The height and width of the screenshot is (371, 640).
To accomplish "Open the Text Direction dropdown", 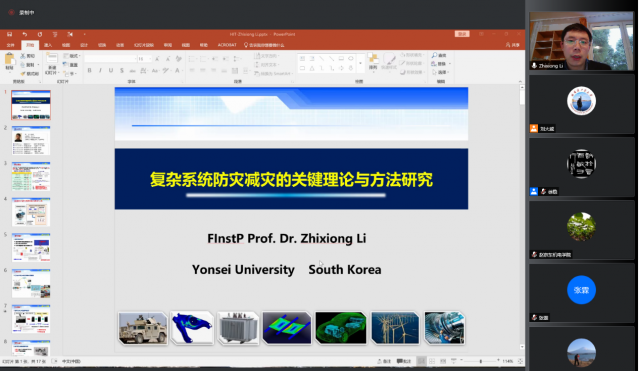I will click(267, 56).
